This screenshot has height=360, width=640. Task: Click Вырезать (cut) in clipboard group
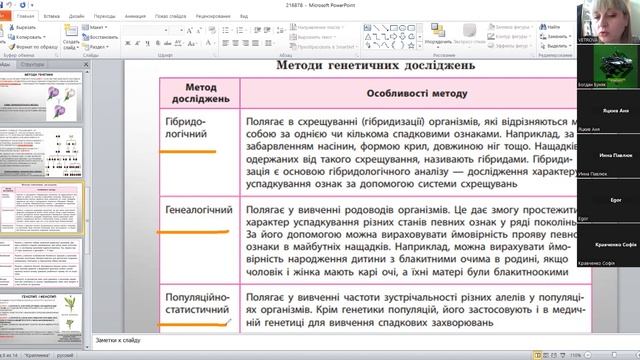23,27
